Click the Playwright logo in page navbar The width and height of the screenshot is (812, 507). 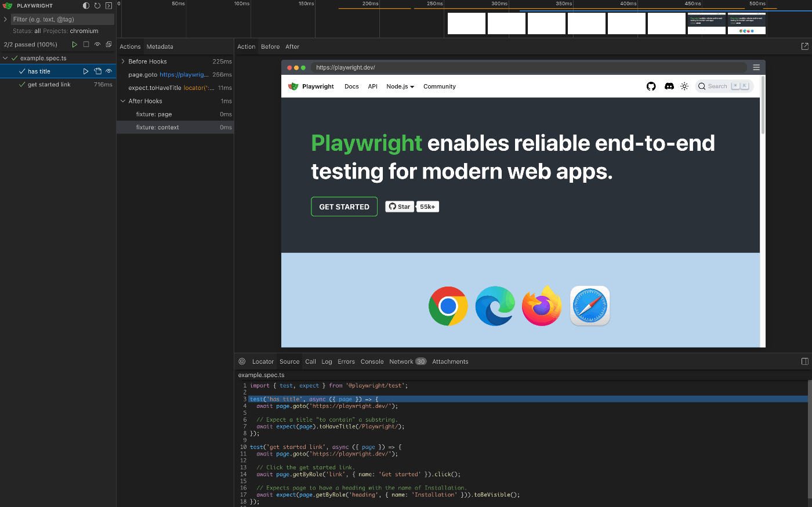(x=311, y=86)
